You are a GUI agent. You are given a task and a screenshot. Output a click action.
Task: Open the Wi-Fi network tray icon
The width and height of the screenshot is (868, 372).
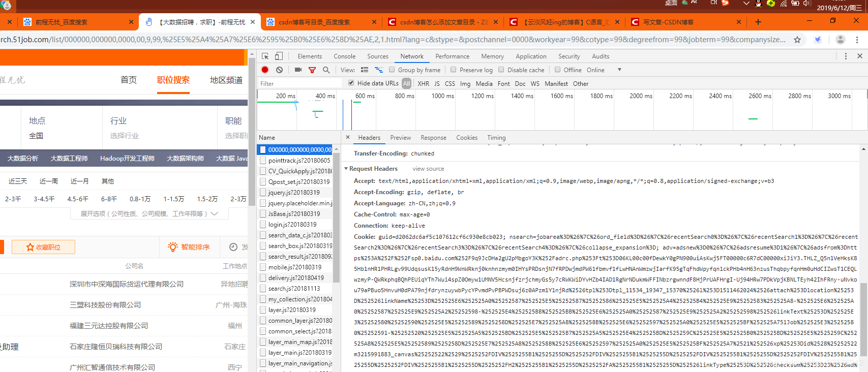pyautogui.click(x=784, y=3)
